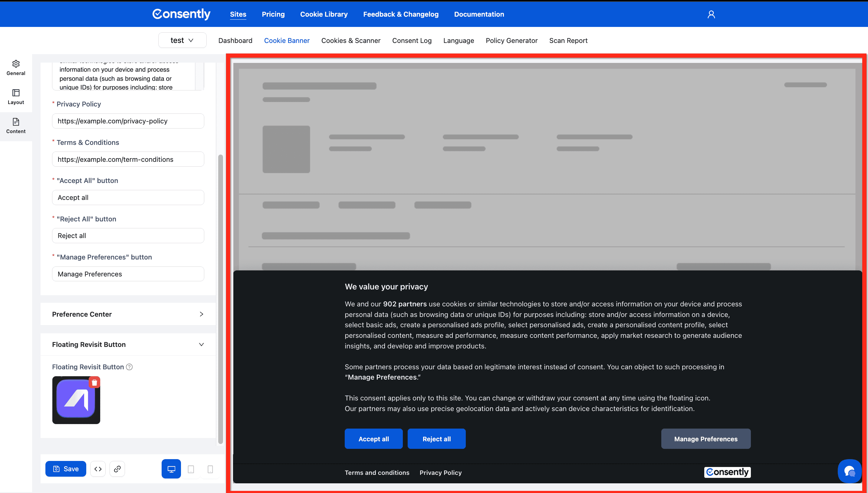
Task: Open the General settings panel
Action: click(x=15, y=67)
